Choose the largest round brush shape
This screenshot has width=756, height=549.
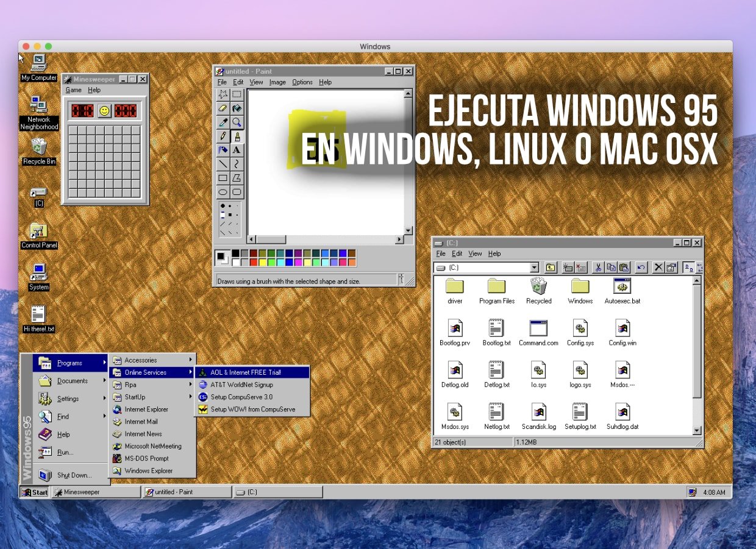click(x=223, y=206)
